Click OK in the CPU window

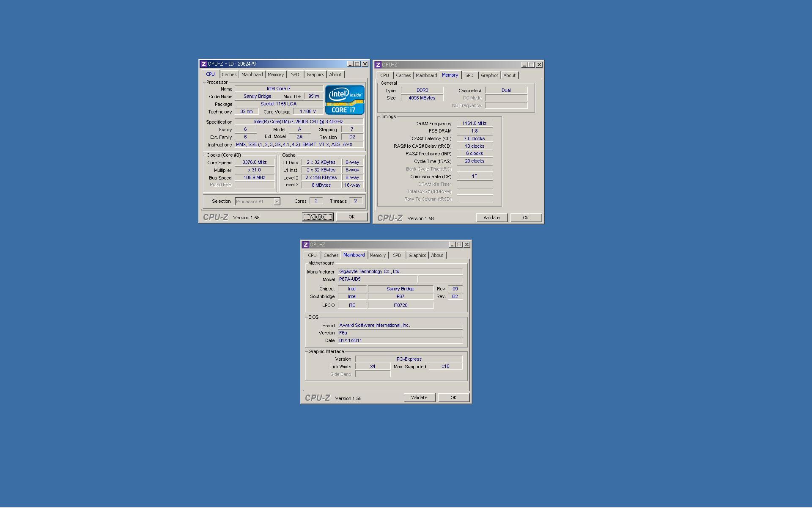[351, 217]
